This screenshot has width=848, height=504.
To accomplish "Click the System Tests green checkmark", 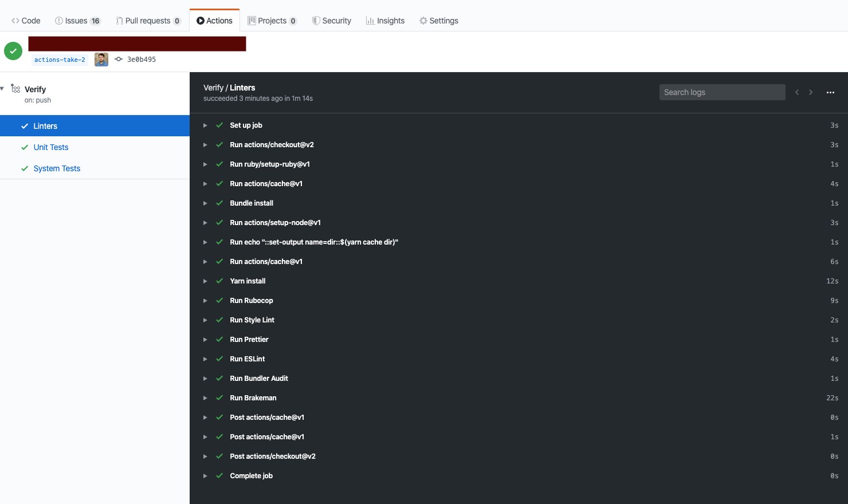I will (x=25, y=168).
